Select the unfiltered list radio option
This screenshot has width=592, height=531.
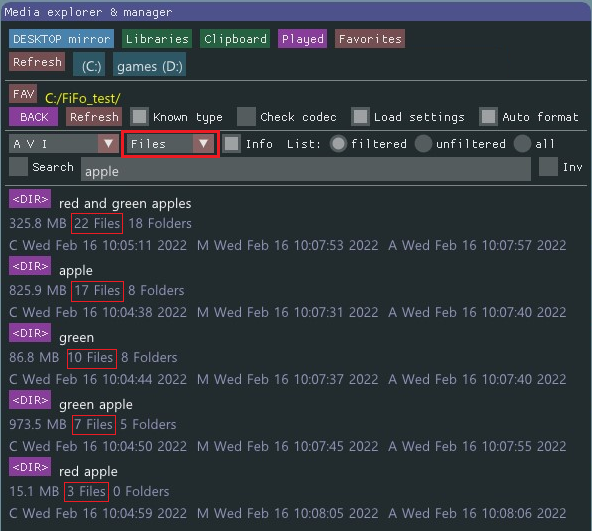click(x=423, y=144)
